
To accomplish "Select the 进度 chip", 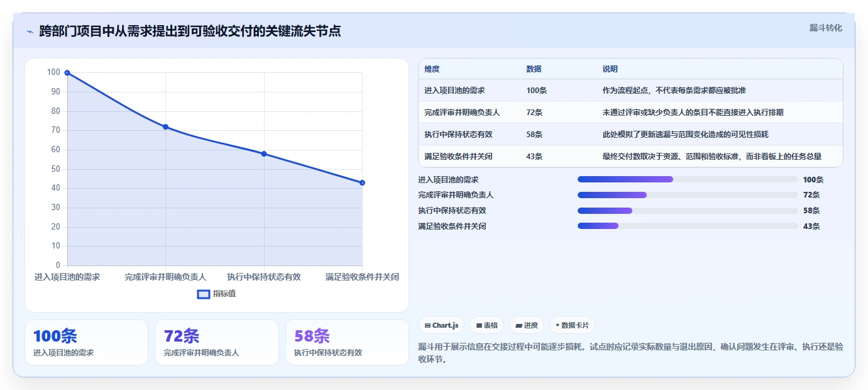I will point(527,325).
